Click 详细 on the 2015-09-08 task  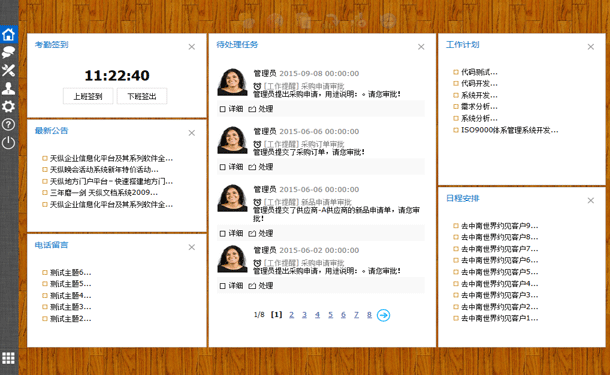231,109
